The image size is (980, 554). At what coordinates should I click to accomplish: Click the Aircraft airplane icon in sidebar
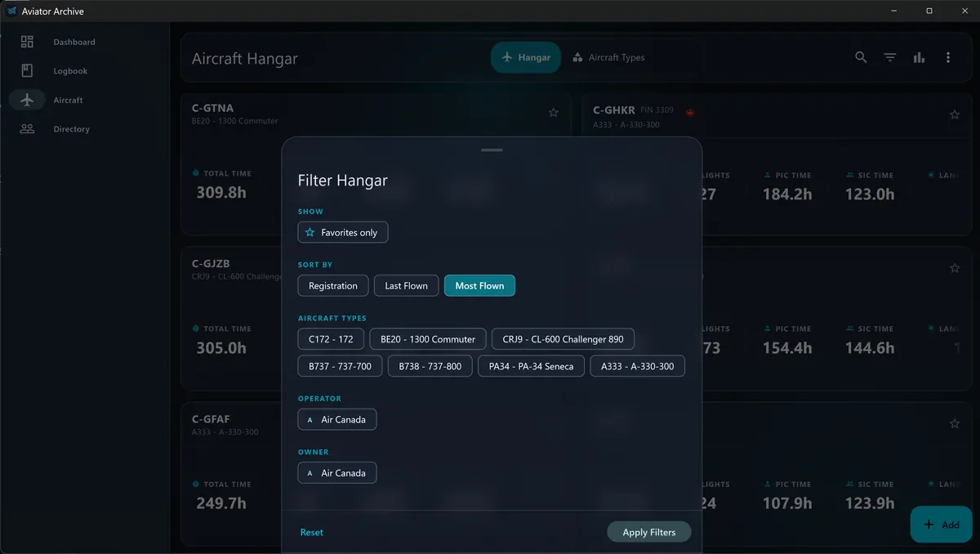click(27, 100)
